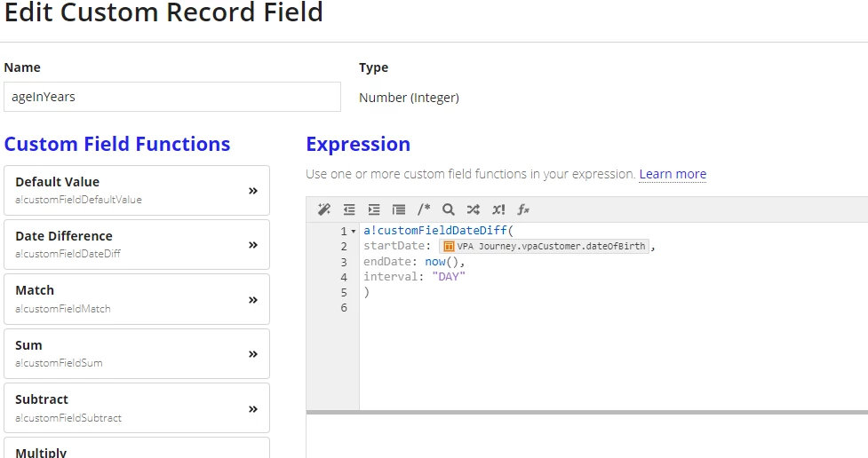Insert Date Difference function via its chevron

(x=253, y=245)
